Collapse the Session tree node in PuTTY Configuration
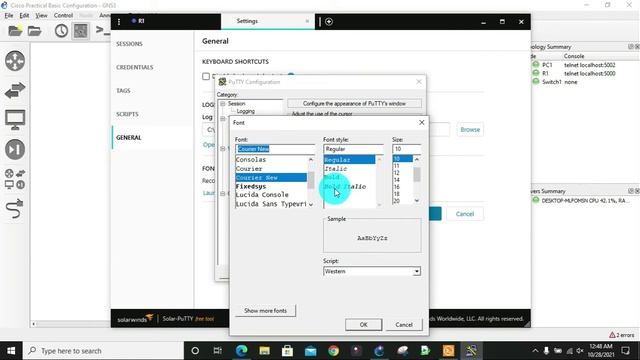The width and height of the screenshot is (640, 360). coord(223,104)
